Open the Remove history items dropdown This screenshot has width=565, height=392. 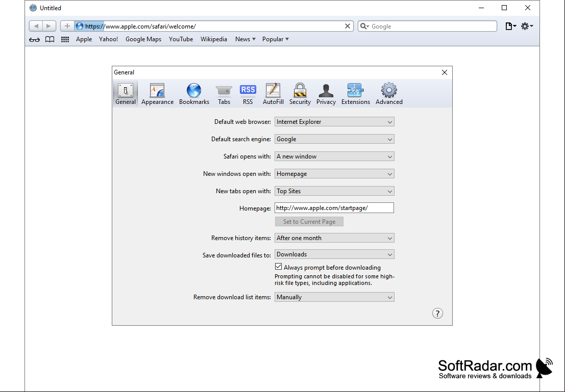click(x=334, y=238)
